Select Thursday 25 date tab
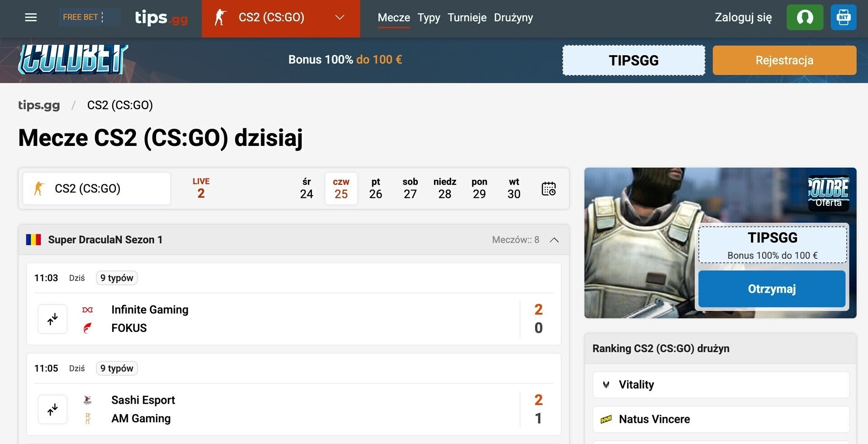Screen dimensions: 868x444 coord(341,188)
